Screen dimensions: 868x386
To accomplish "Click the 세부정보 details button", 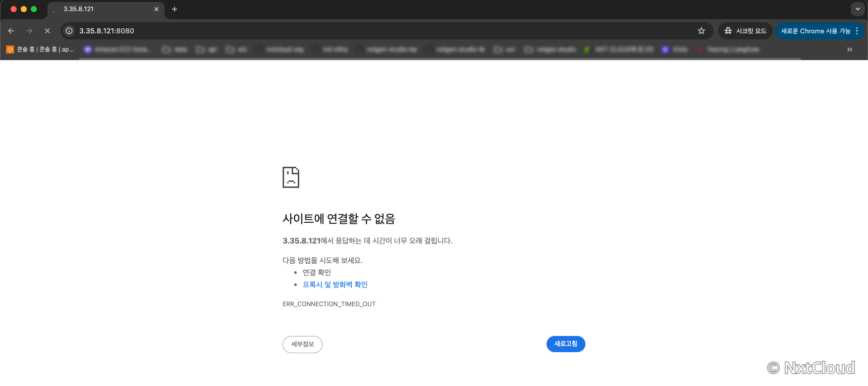I will pyautogui.click(x=302, y=345).
